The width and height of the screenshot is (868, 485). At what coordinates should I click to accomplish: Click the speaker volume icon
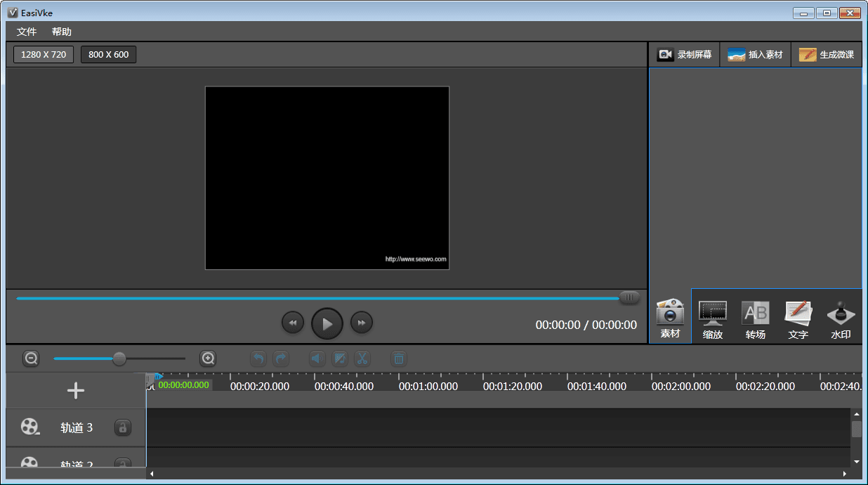click(317, 358)
